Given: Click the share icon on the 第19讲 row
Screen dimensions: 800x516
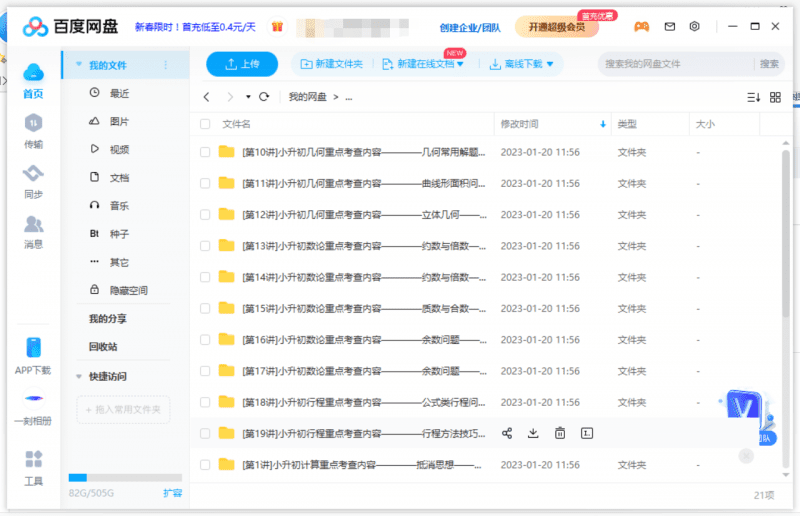Looking at the screenshot, I should [507, 433].
